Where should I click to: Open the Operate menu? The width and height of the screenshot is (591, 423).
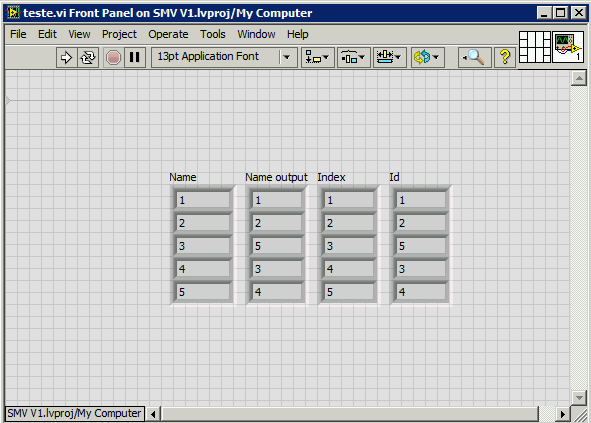click(x=168, y=34)
